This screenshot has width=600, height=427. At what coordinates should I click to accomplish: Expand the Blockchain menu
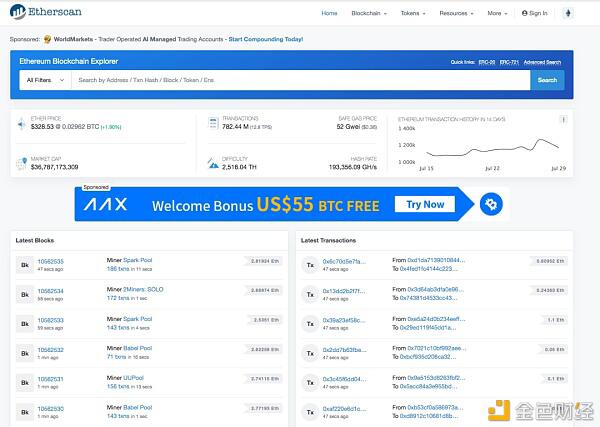point(369,13)
